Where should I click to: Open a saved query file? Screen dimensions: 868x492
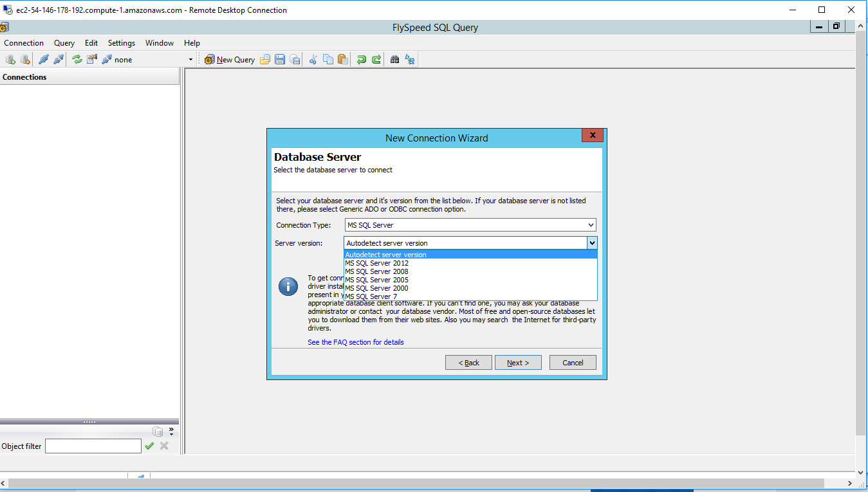tap(264, 59)
